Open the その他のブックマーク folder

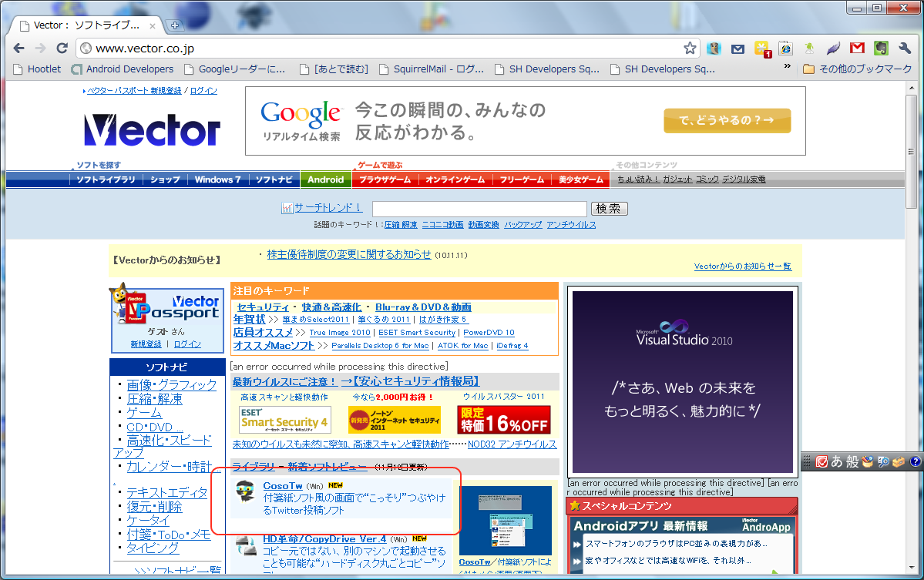click(858, 69)
